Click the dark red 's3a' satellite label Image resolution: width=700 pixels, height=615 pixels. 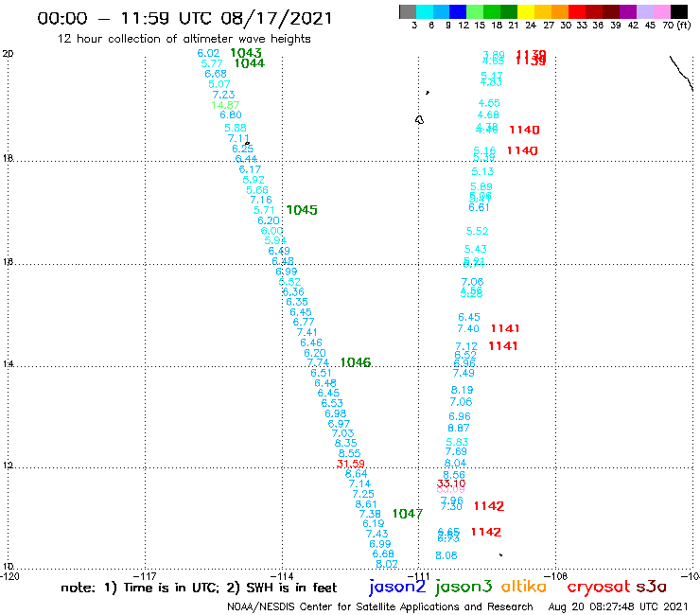pyautogui.click(x=651, y=587)
